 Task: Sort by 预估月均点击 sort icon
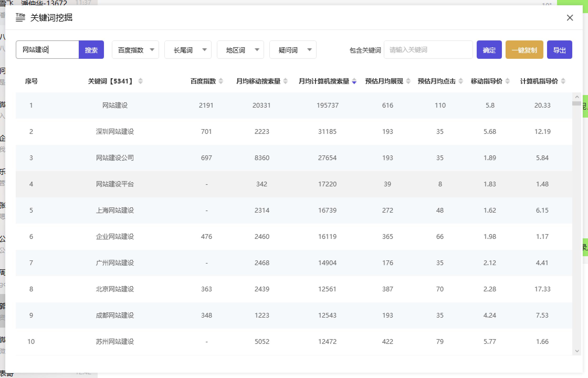pos(461,81)
